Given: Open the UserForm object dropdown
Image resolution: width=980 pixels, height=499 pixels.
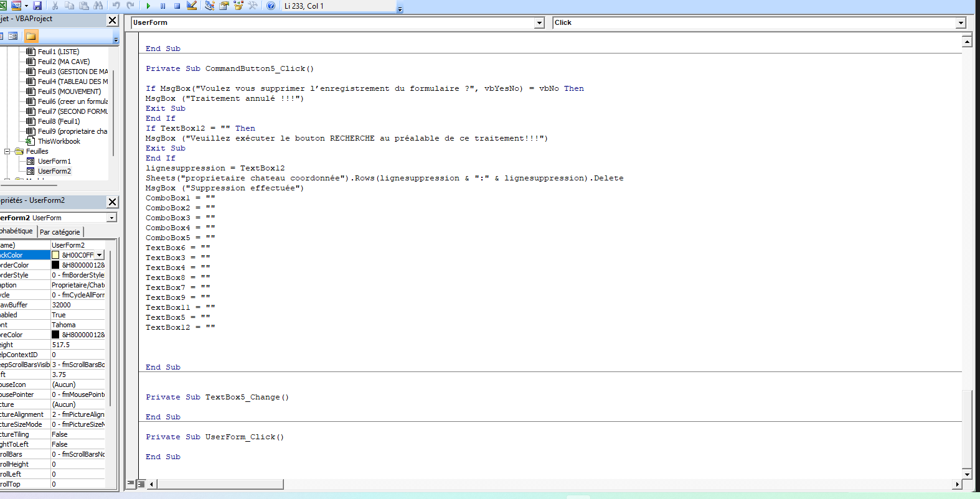Looking at the screenshot, I should click(x=539, y=23).
